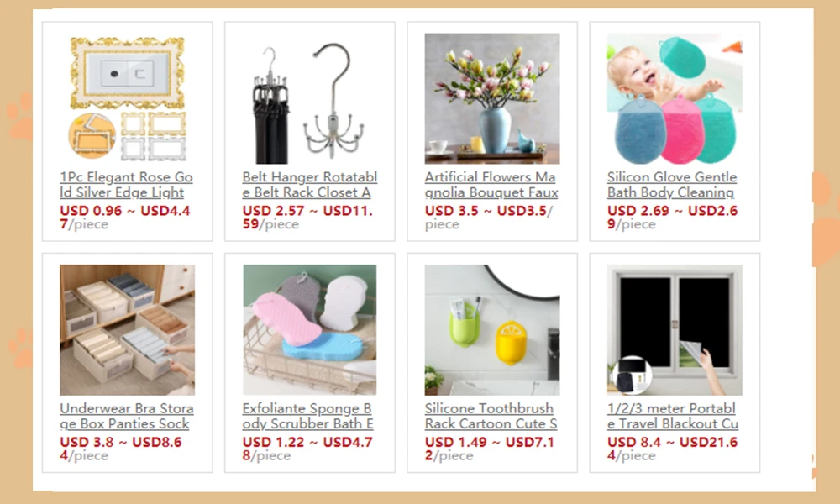Click '1/2/3 meter Portable Travel Blackout' link
This screenshot has width=840, height=504.
(x=673, y=416)
